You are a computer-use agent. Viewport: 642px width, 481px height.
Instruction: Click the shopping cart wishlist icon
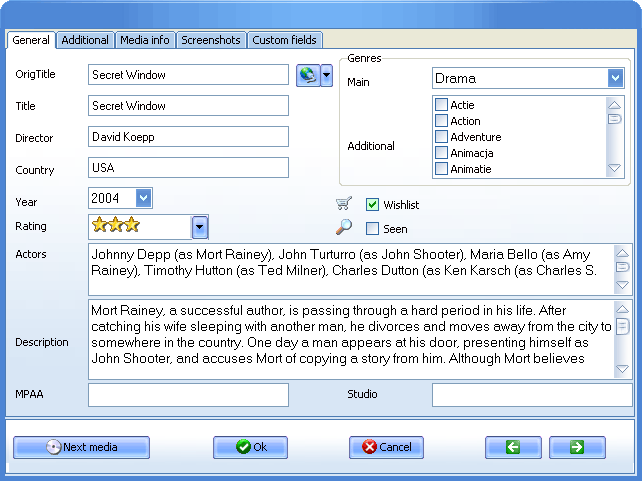point(344,204)
